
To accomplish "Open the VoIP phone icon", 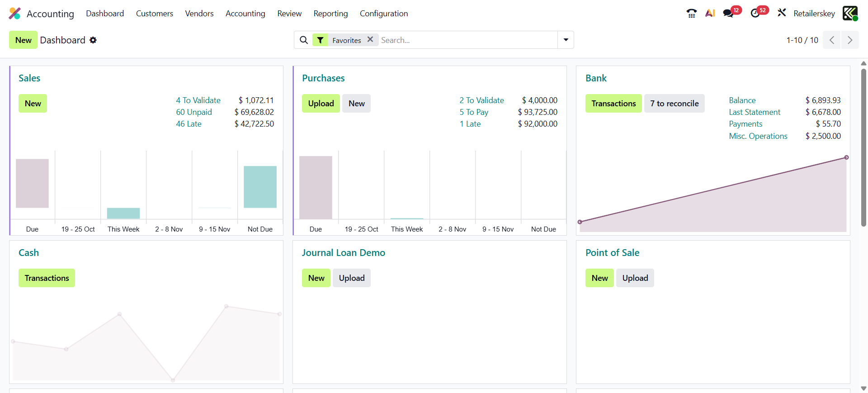I will [x=691, y=14].
